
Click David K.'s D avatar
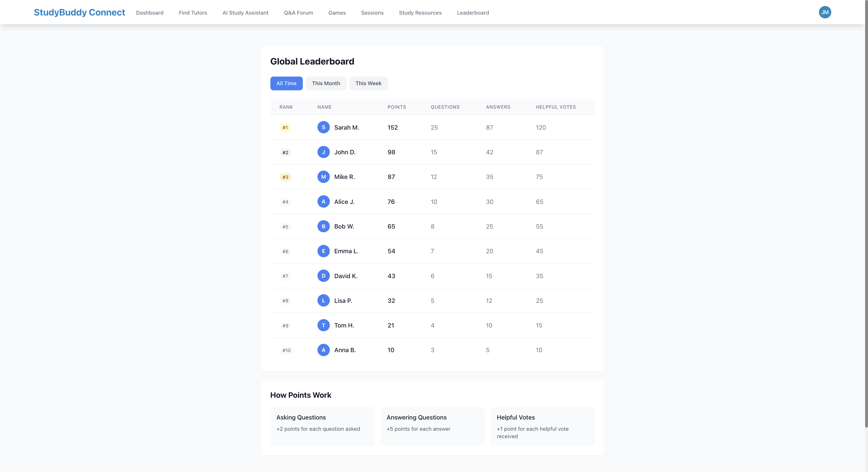coord(323,276)
